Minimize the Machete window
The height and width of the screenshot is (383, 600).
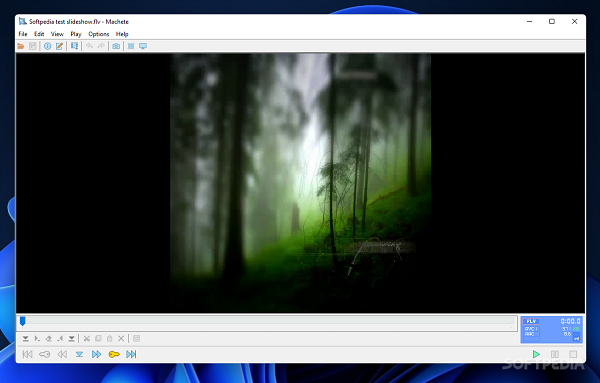530,22
